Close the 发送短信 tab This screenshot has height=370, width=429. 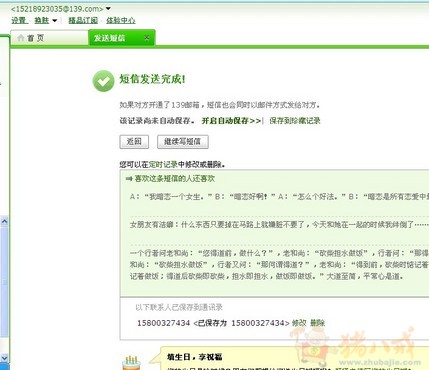147,38
